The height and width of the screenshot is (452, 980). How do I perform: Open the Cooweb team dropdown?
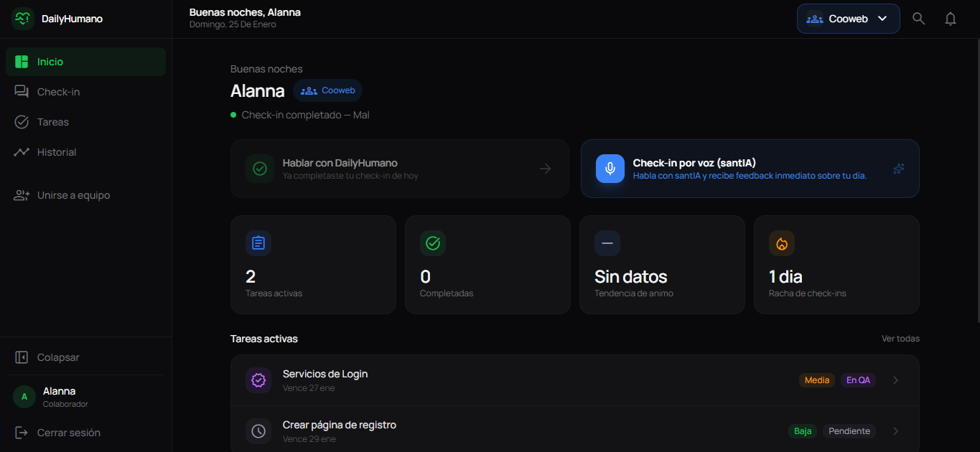click(x=848, y=19)
